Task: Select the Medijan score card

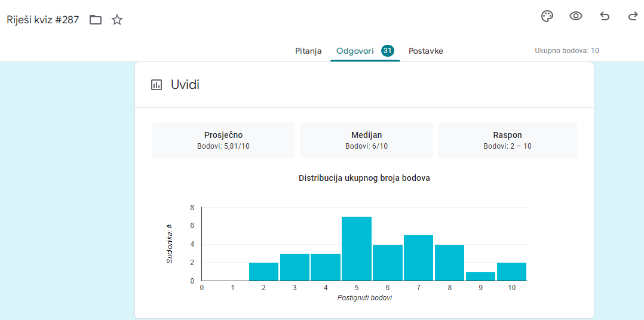Action: pos(366,140)
